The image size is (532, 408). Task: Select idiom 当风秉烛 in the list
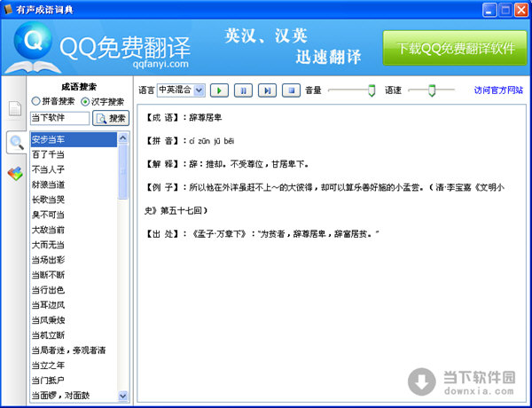(74, 320)
